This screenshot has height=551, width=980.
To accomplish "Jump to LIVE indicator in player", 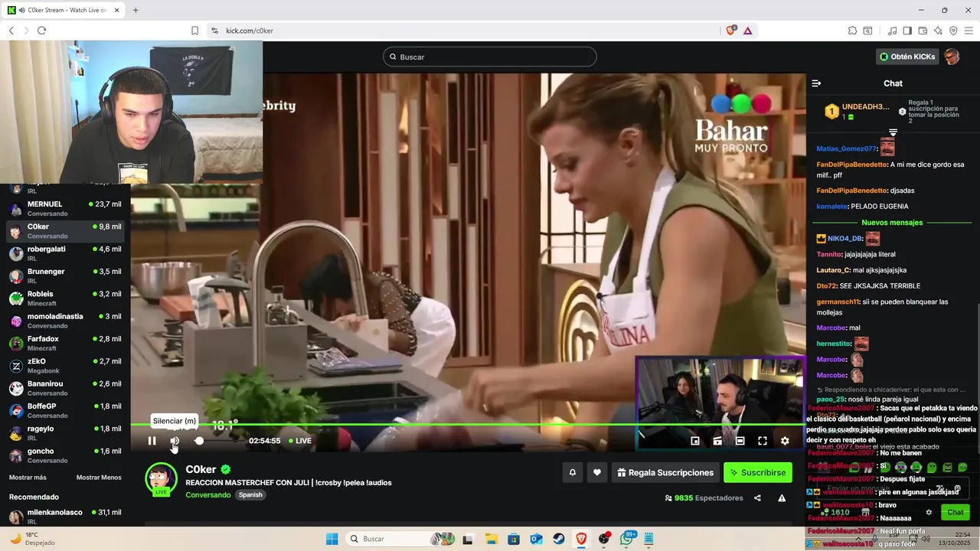I will pos(299,441).
